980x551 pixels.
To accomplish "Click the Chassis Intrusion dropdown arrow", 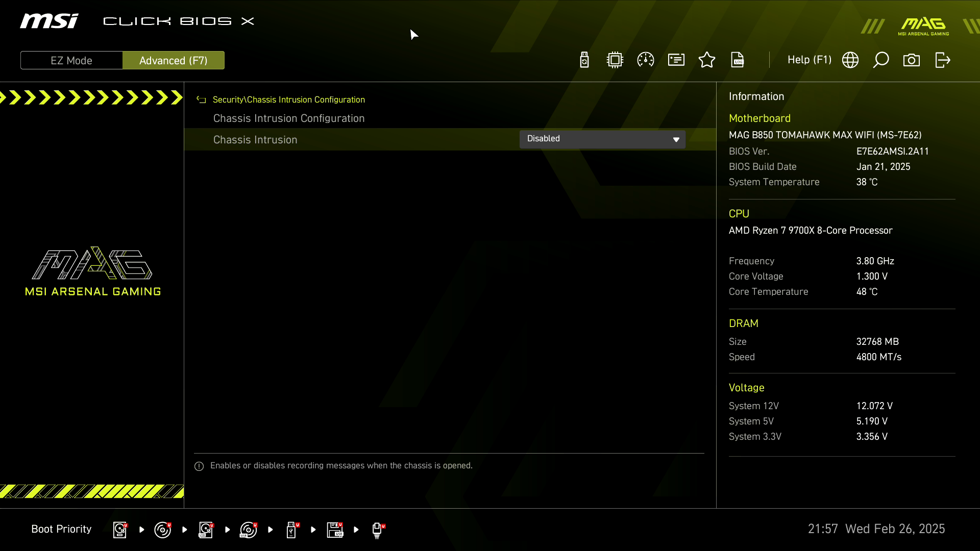I will coord(676,139).
